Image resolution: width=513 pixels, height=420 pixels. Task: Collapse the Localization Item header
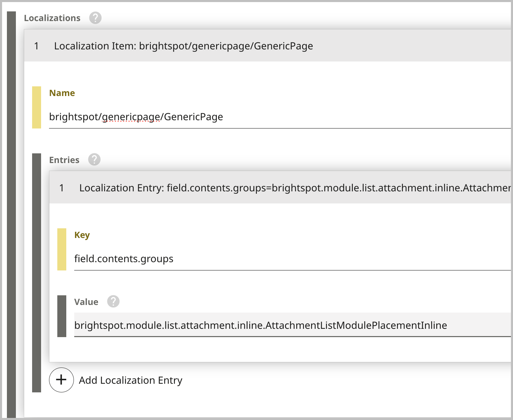pyautogui.click(x=268, y=46)
